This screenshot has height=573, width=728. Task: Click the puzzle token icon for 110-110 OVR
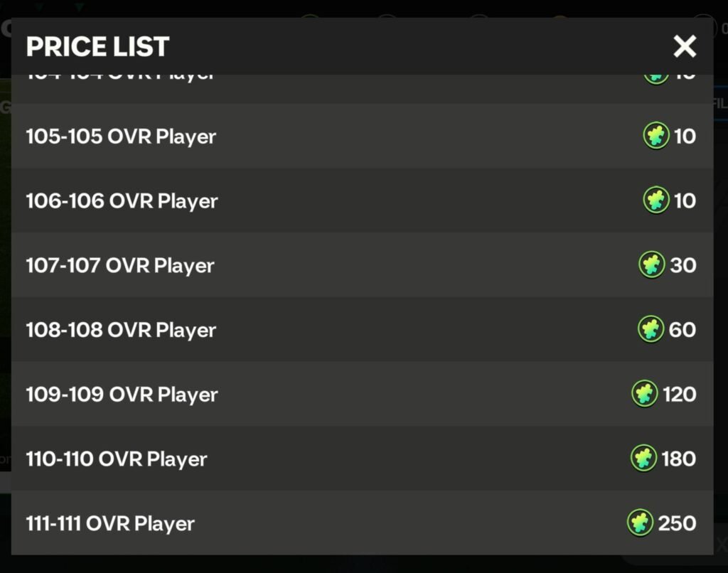[643, 459]
